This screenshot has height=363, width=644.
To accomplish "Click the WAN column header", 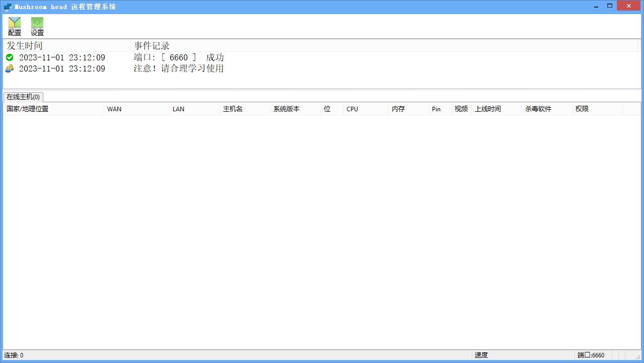I will 114,109.
